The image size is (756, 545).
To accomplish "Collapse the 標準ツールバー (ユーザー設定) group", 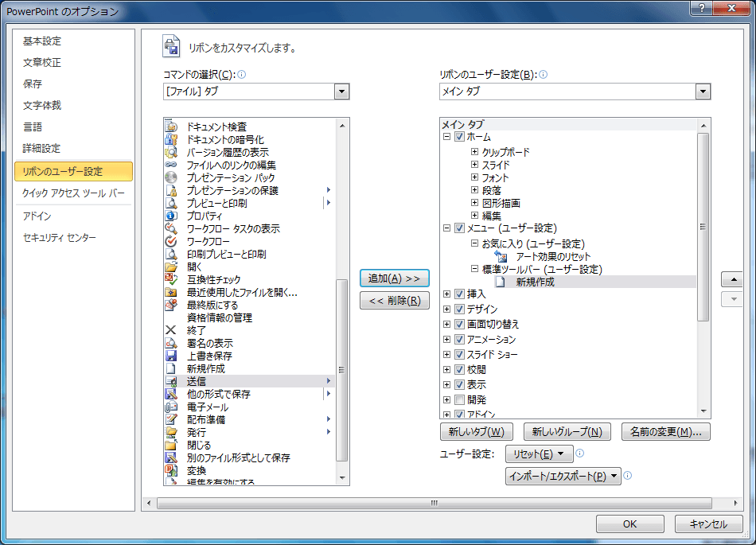I will tap(474, 269).
